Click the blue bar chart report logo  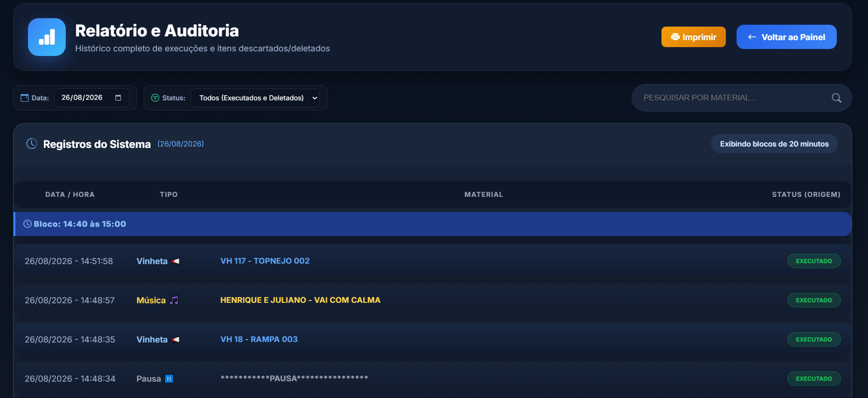47,37
